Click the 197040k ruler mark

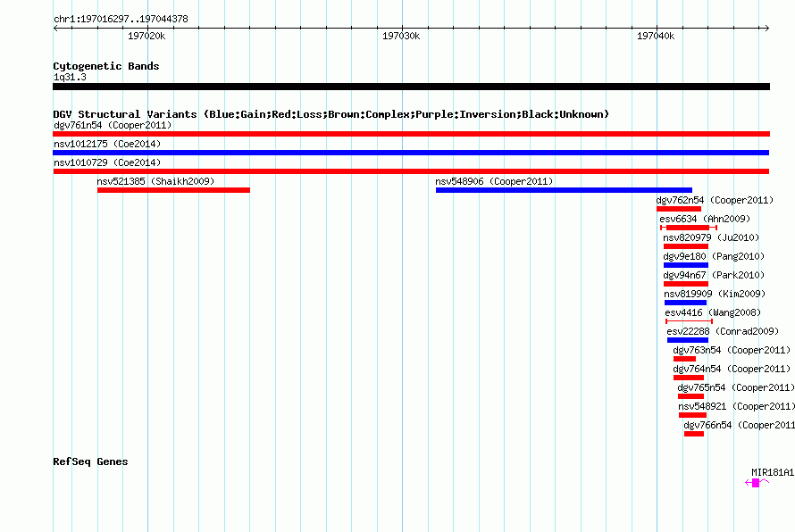[656, 36]
